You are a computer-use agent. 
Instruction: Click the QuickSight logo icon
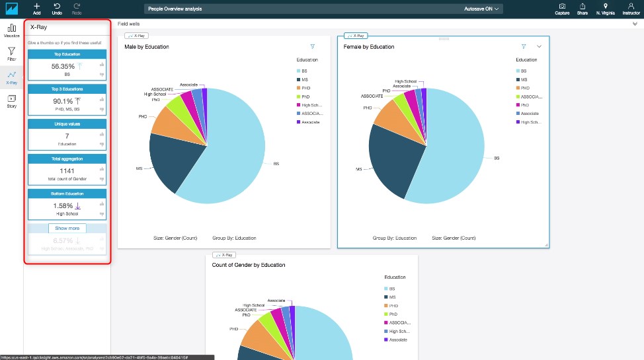coord(11,9)
